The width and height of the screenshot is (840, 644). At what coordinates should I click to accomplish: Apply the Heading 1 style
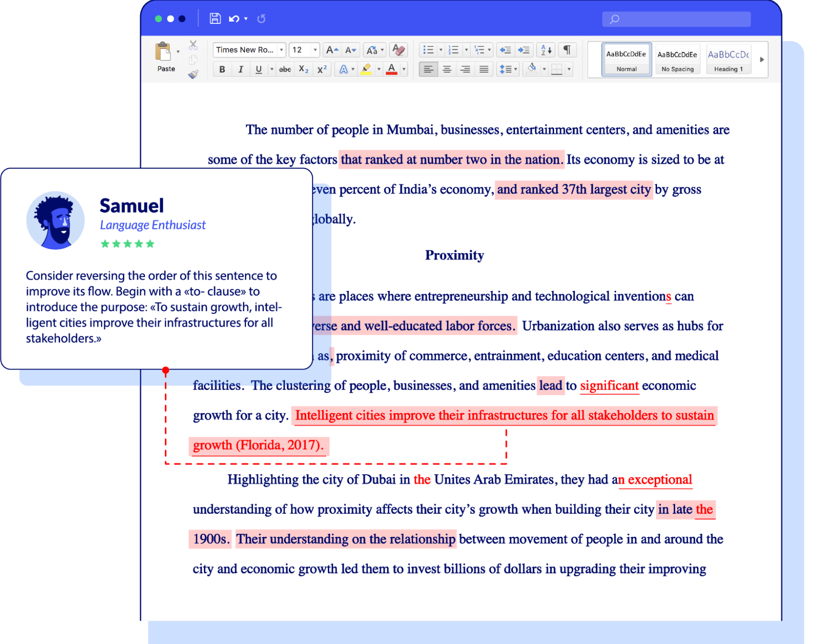coord(728,59)
